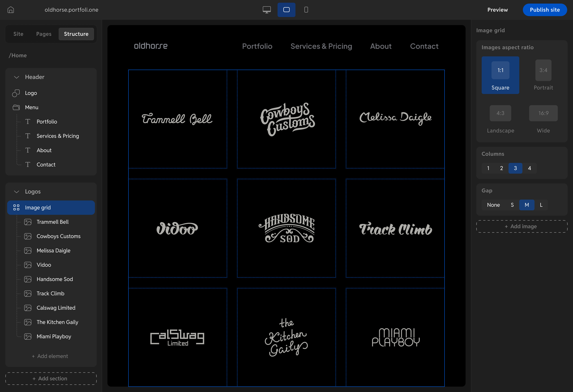Click the /Home page path label
This screenshot has width=573, height=392.
[18, 55]
